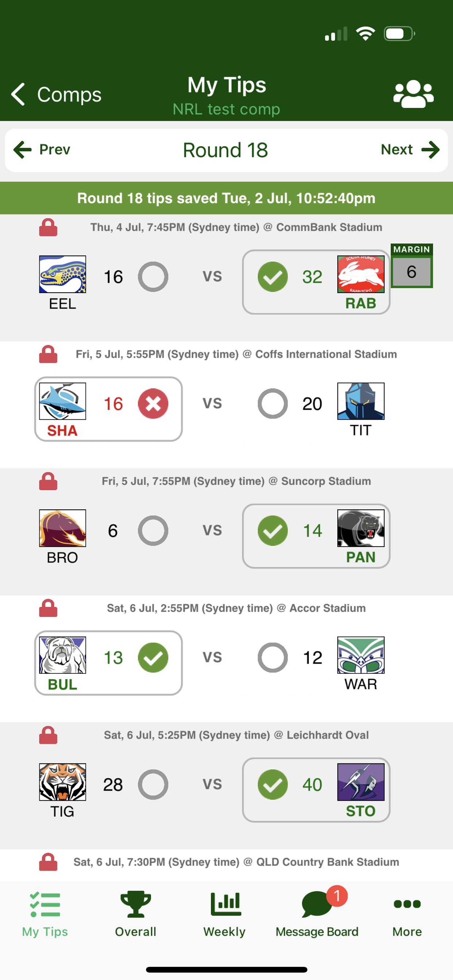The height and width of the screenshot is (980, 453).
Task: Tap the green tips saved banner
Action: point(226,198)
